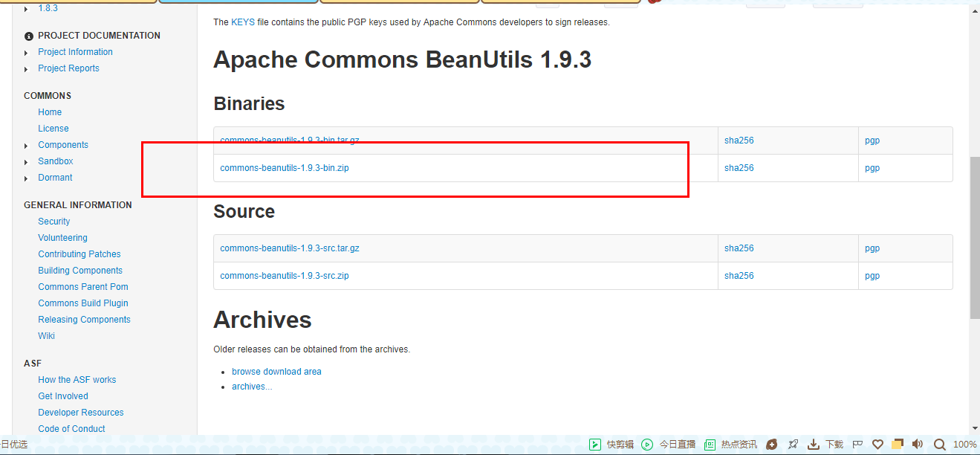Open sha256 for src.tar.gz row
The width and height of the screenshot is (980, 455).
click(x=739, y=248)
